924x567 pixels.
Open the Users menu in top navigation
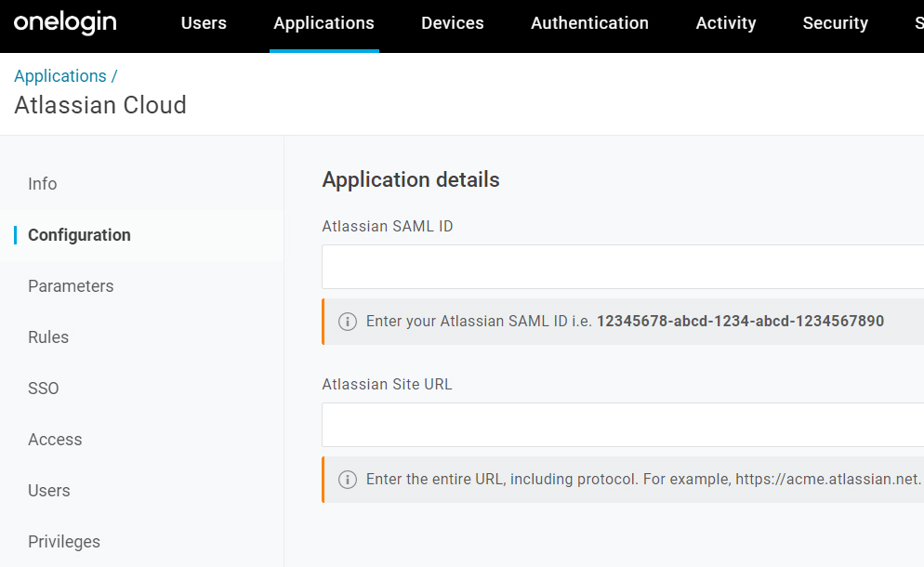click(x=204, y=23)
